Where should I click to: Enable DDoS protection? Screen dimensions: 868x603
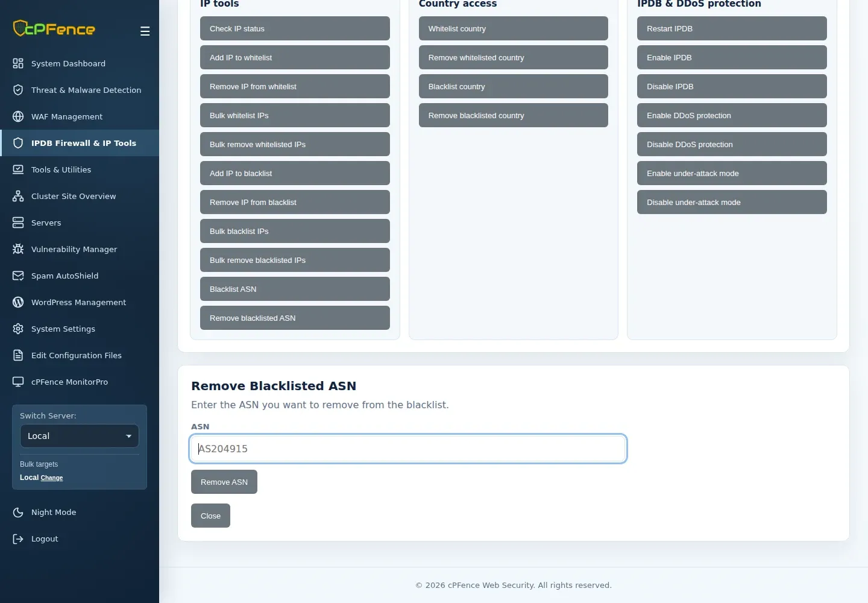(732, 115)
